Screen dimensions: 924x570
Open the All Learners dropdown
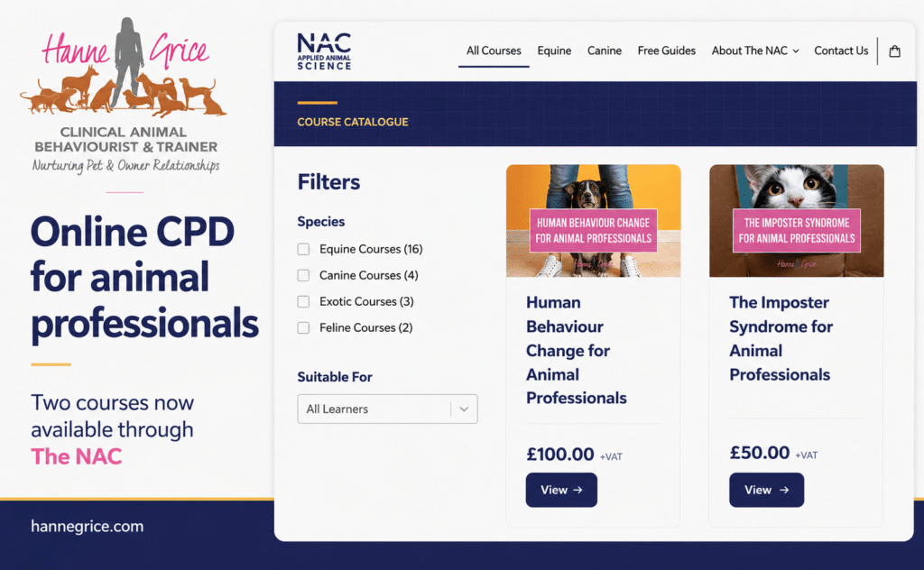(x=387, y=409)
